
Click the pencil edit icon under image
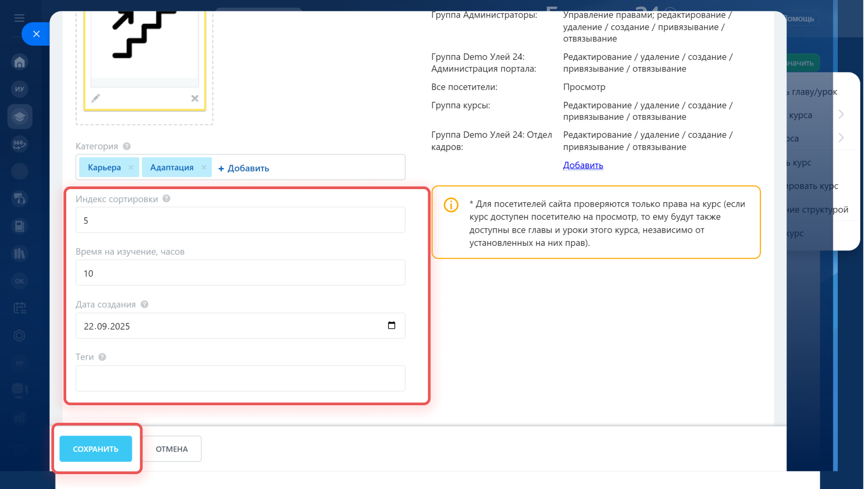(96, 98)
